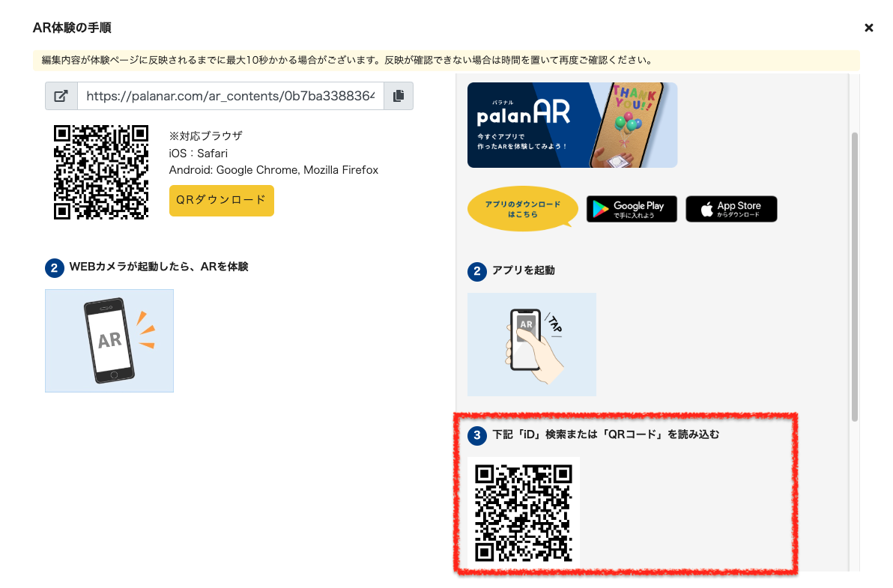Click the AR phone illustration for web step
The image size is (893, 588).
coord(109,341)
